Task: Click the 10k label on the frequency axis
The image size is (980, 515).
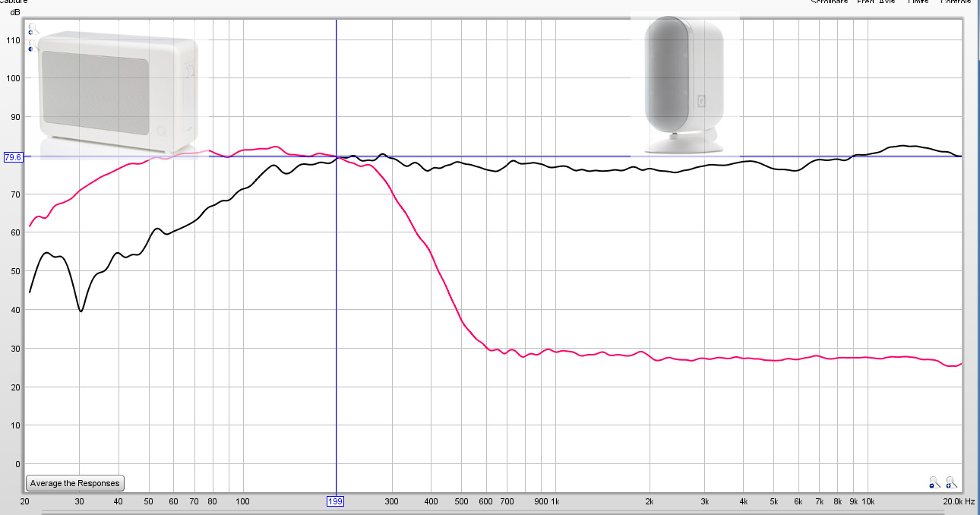Action: coord(868,502)
